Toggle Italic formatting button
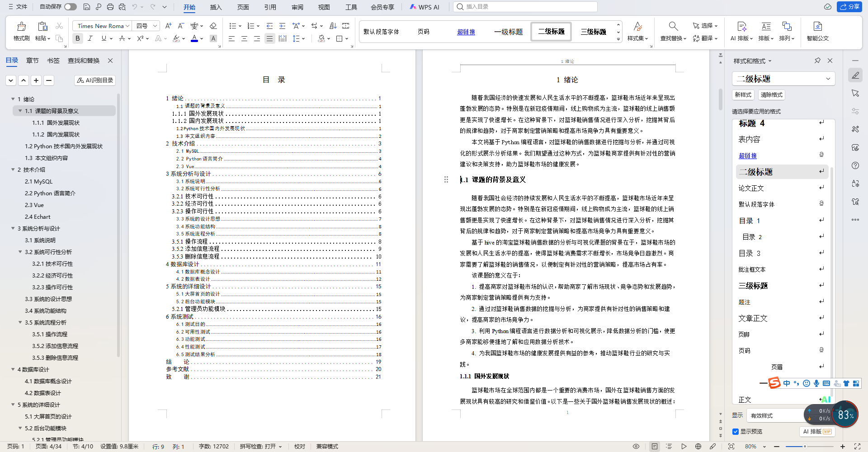This screenshot has width=868, height=452. (x=90, y=39)
